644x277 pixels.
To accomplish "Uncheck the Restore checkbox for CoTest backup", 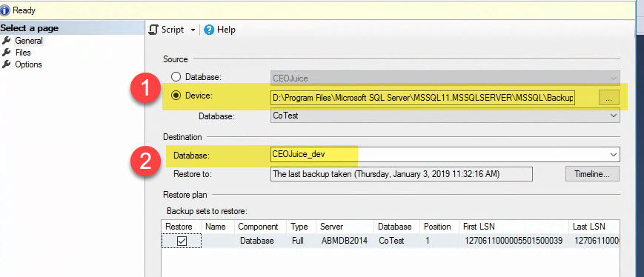I will point(182,241).
